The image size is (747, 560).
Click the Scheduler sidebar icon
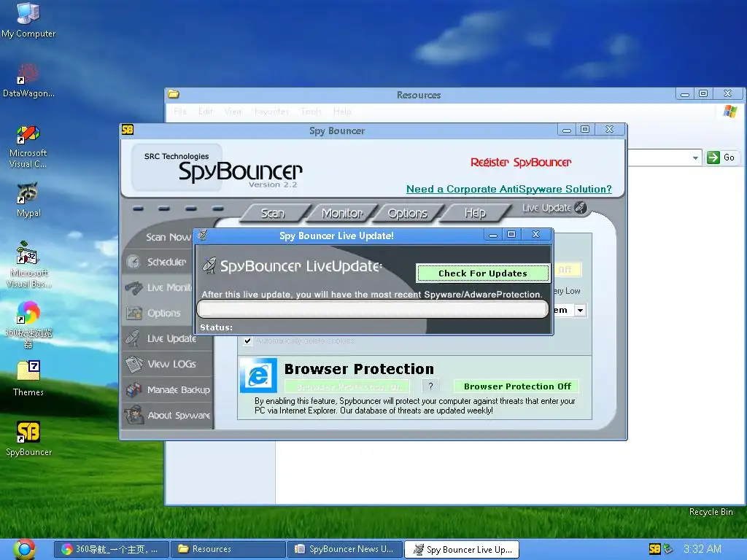134,262
